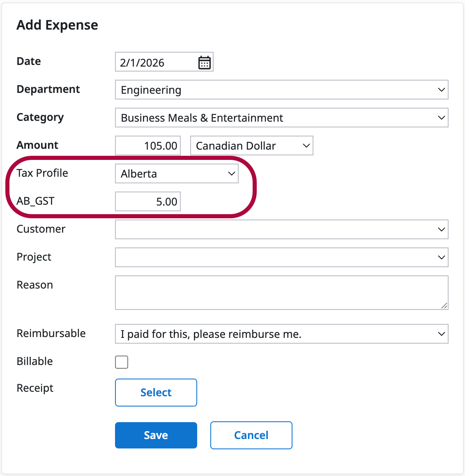Click the chevron arrow on Project field

tap(441, 257)
